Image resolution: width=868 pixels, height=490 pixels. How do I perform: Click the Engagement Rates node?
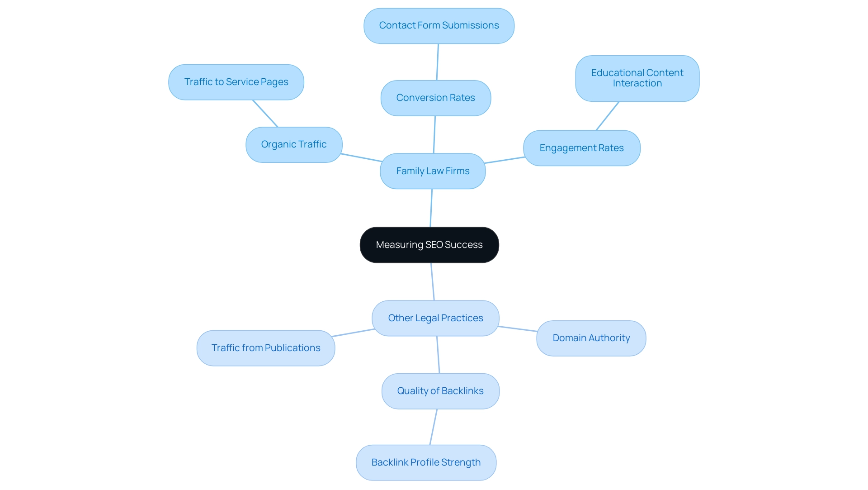580,147
